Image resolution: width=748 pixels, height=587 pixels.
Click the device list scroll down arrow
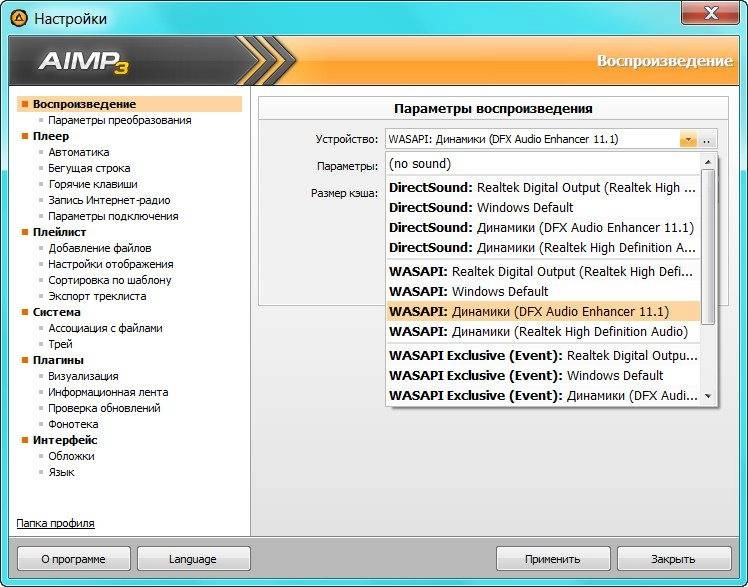(708, 396)
